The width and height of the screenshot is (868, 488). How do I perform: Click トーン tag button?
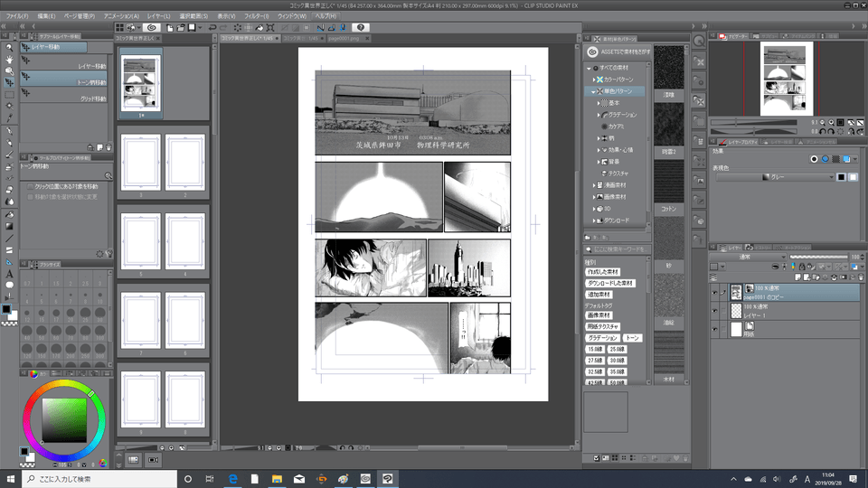[632, 337]
